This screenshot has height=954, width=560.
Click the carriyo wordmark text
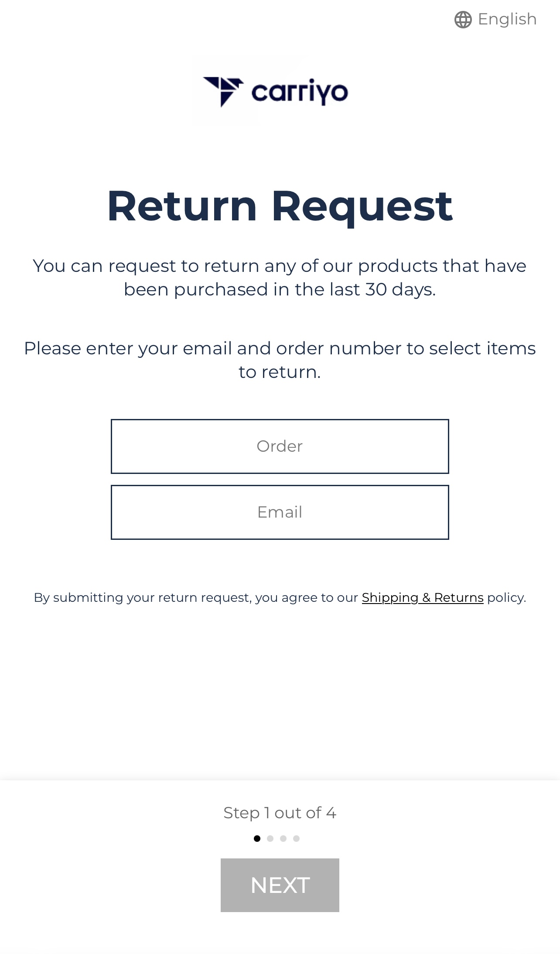pyautogui.click(x=300, y=92)
